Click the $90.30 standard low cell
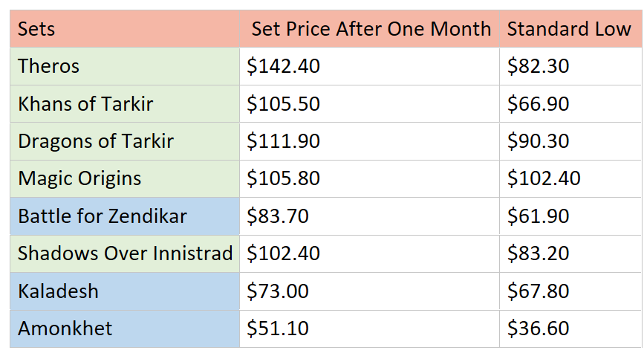 [x=569, y=141]
